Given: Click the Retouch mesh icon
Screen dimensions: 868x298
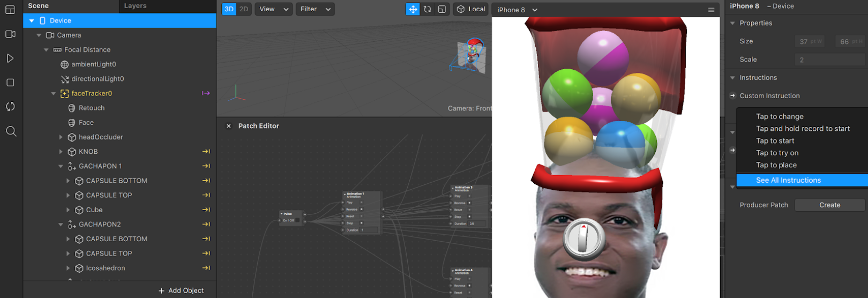Looking at the screenshot, I should tap(72, 108).
